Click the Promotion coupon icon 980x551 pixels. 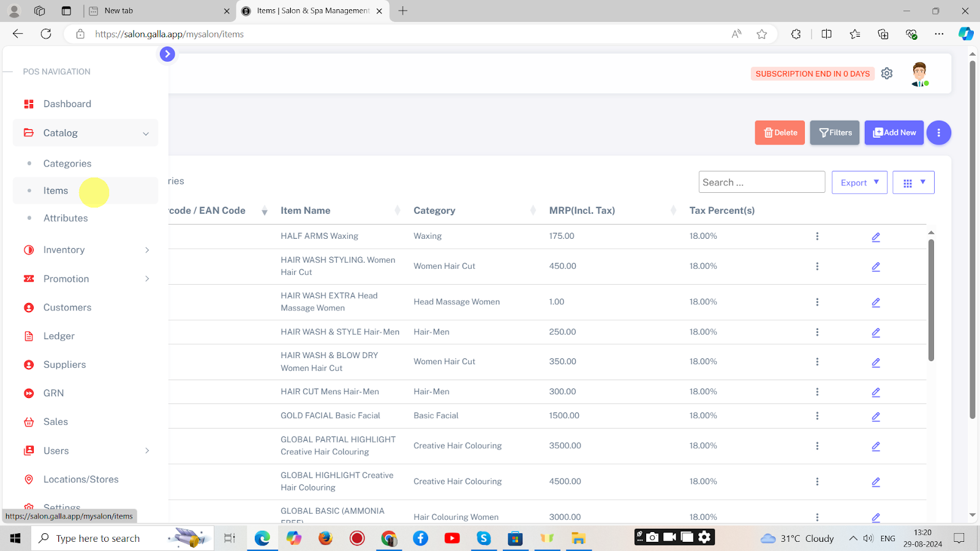[29, 279]
